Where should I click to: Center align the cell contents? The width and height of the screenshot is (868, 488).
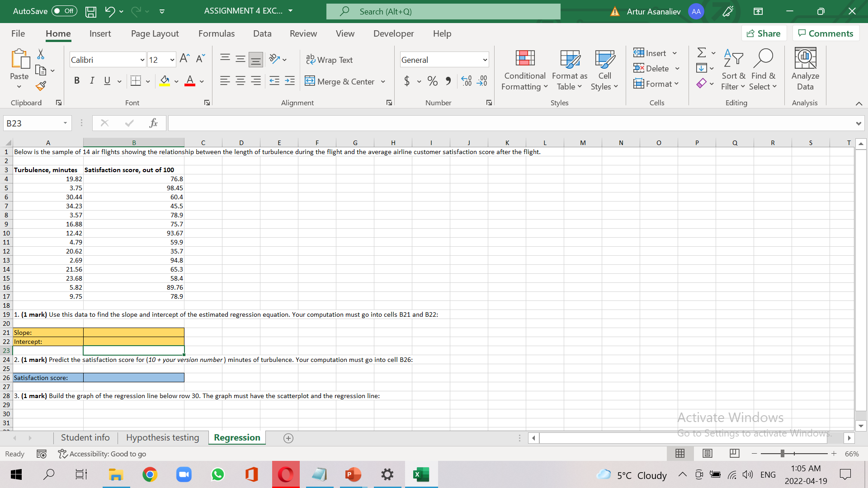click(240, 81)
